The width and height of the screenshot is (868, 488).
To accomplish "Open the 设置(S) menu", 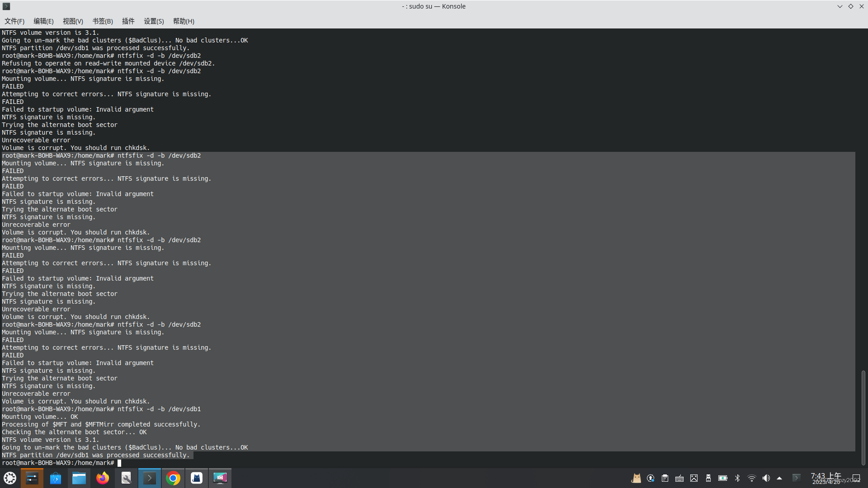I will (154, 21).
